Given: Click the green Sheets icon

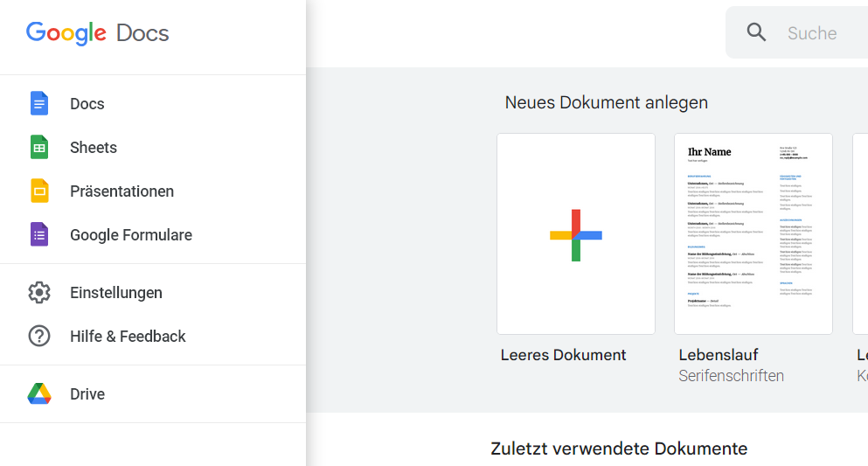Looking at the screenshot, I should pos(39,147).
